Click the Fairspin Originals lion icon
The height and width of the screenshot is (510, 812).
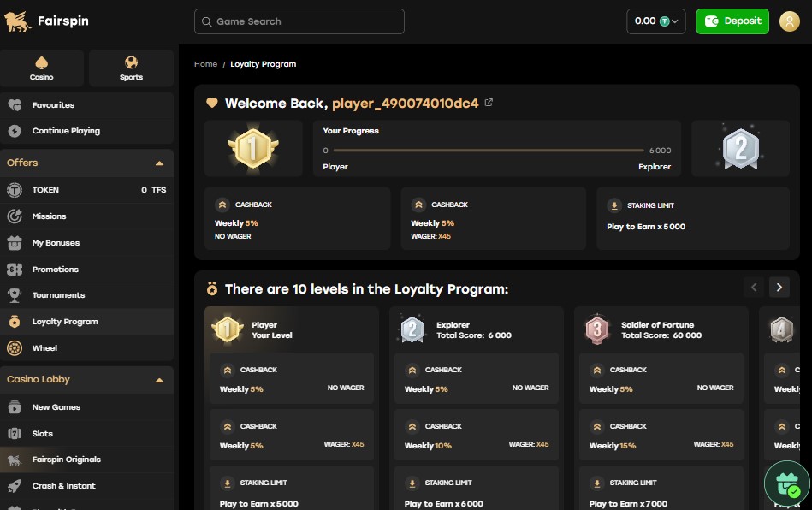[x=15, y=460]
